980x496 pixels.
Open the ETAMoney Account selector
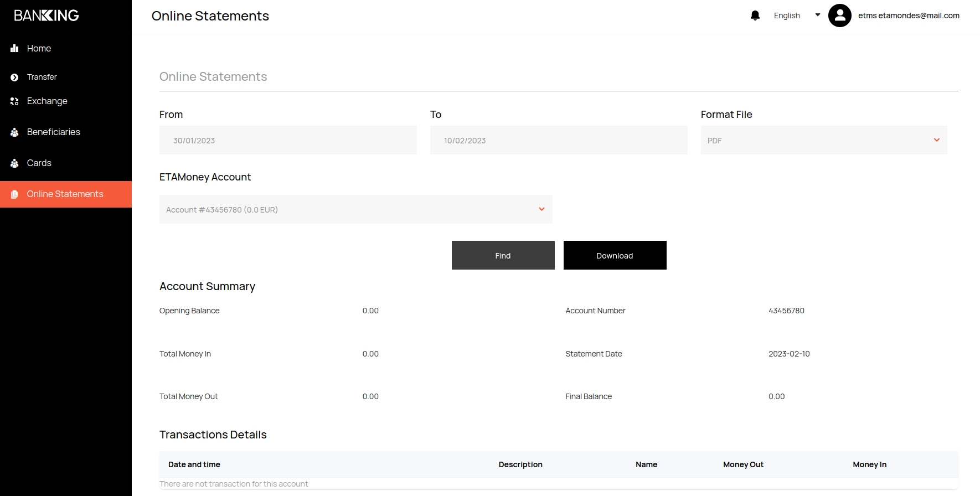click(x=356, y=209)
